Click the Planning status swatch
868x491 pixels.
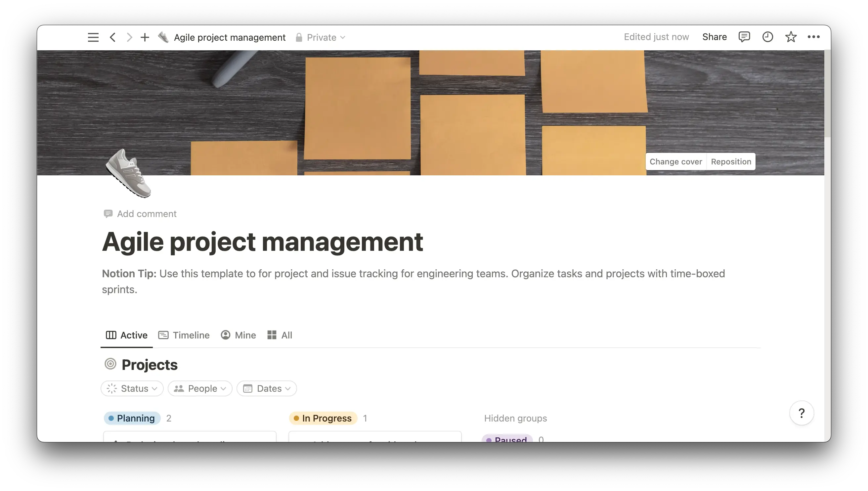tap(132, 418)
